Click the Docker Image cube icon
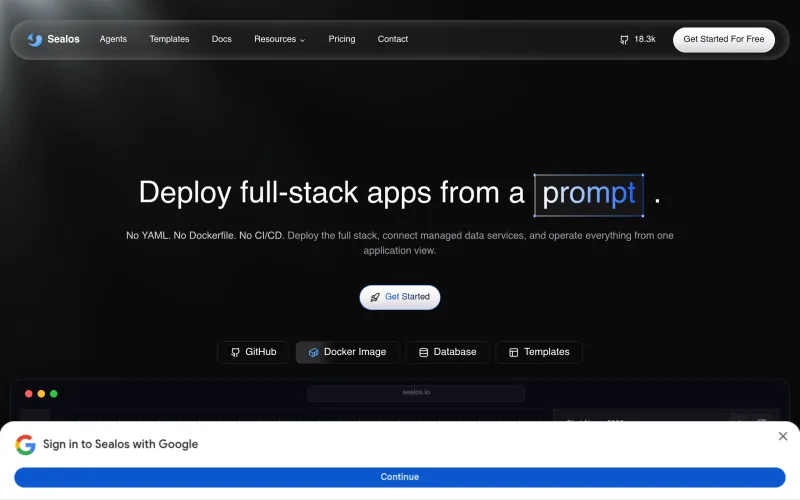This screenshot has height=500, width=800. tap(313, 353)
